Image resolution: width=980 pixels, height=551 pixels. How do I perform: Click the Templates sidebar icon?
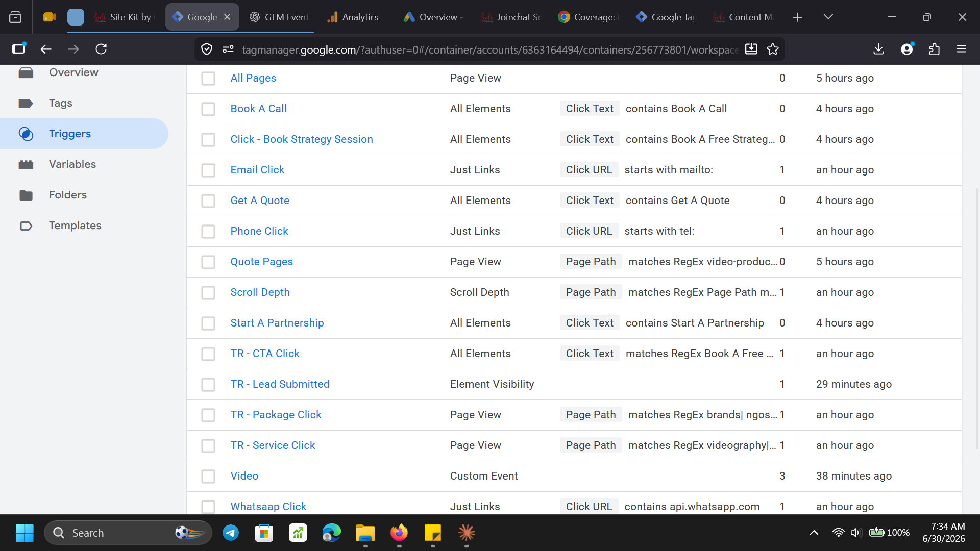(26, 226)
